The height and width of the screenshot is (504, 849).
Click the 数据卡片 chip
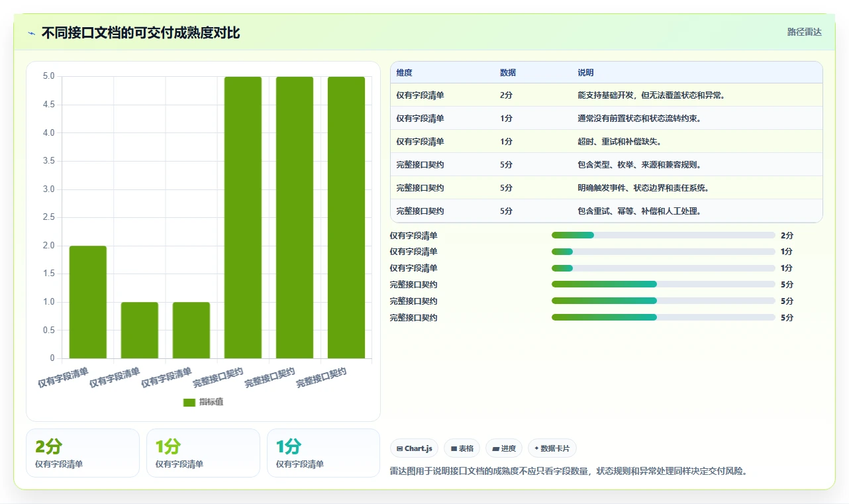tap(552, 448)
